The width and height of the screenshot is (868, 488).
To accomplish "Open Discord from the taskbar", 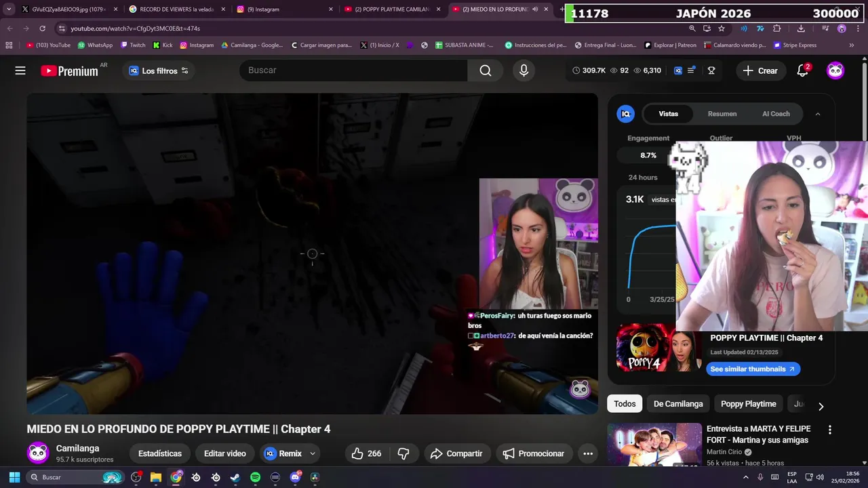I will click(x=295, y=477).
